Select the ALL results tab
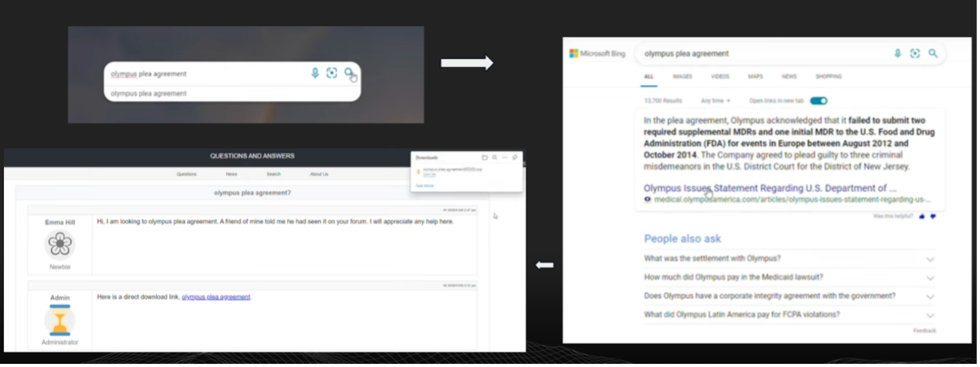 tap(649, 77)
